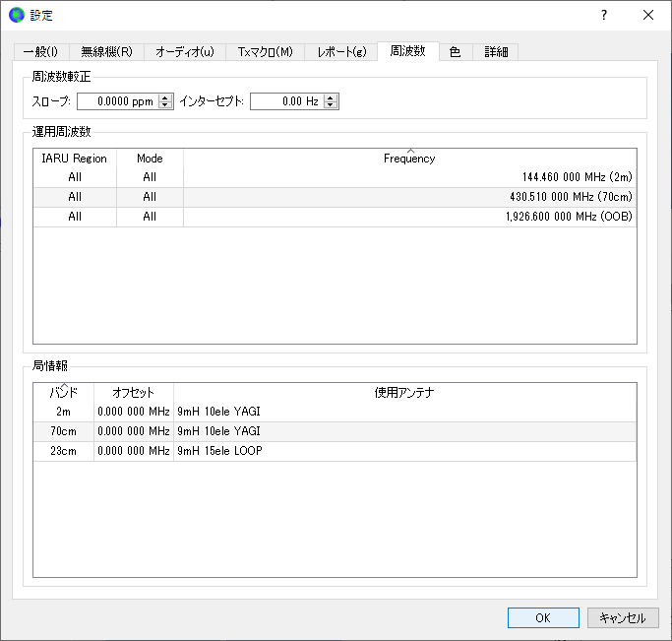
Task: Click the offset cell for the 23cm band
Action: [x=133, y=451]
